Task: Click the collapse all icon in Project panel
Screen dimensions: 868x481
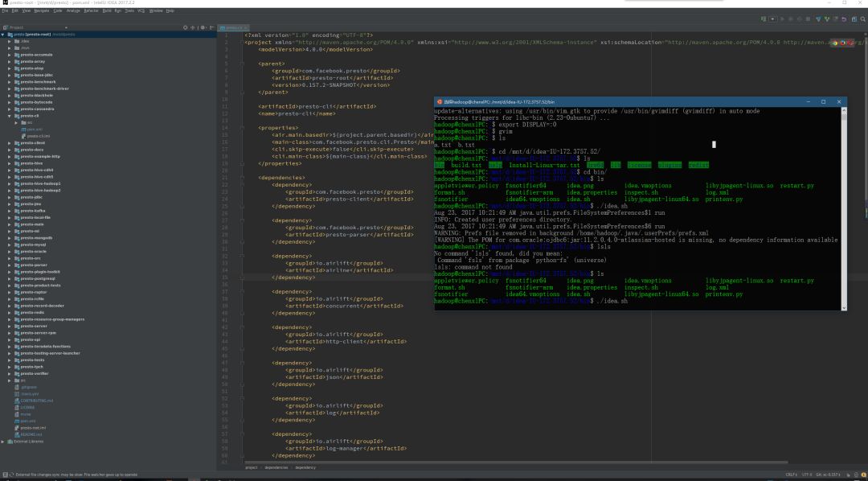Action: 193,27
